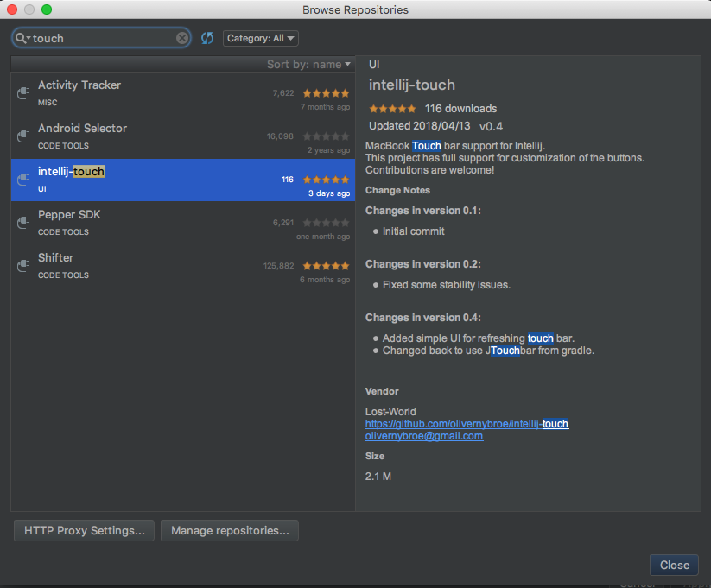Open search history magnifier icon
The height and width of the screenshot is (588, 711).
(22, 39)
